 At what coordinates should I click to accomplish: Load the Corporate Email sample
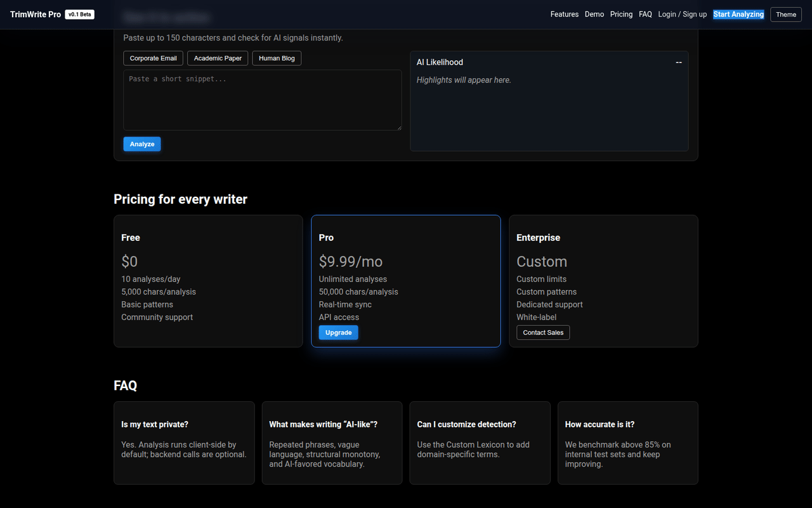click(153, 58)
